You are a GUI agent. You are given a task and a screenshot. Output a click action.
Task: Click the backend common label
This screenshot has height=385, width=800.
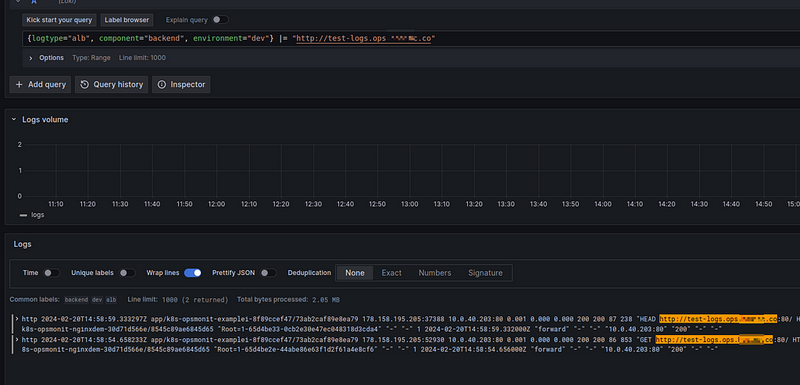(76, 300)
